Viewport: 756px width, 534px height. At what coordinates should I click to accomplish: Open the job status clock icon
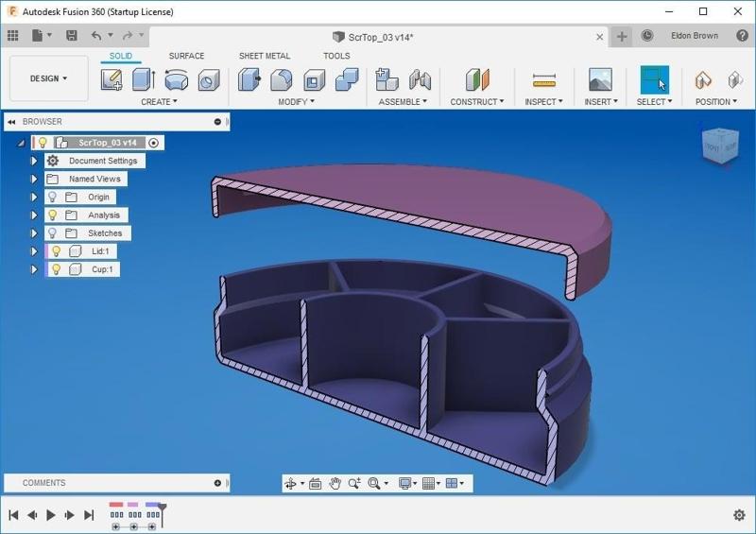(647, 35)
